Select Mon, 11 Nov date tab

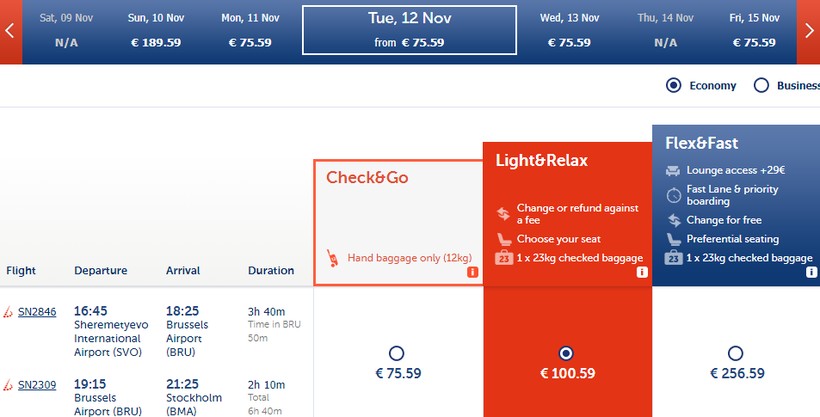(x=249, y=30)
